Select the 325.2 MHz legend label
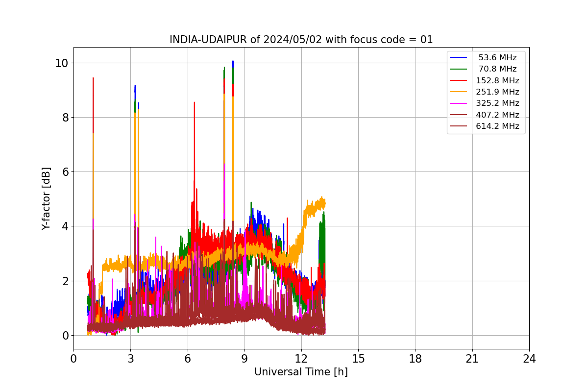Viewport: 588px width, 392px height. click(x=497, y=103)
